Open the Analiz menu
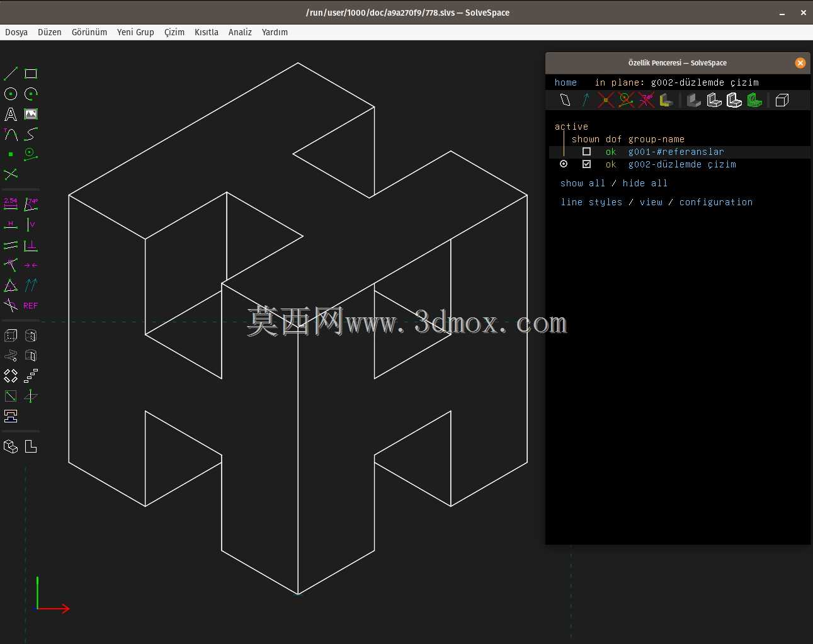Viewport: 813px width, 644px height. click(240, 32)
